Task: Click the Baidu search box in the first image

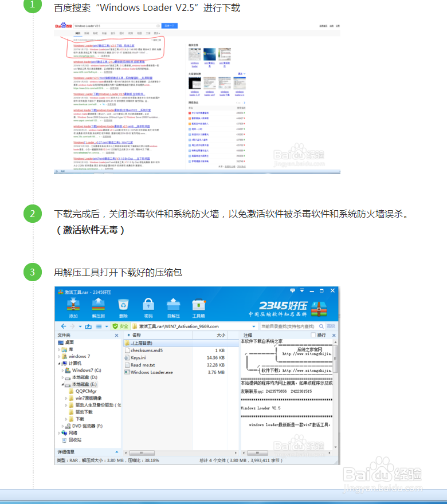Action: coord(117,26)
